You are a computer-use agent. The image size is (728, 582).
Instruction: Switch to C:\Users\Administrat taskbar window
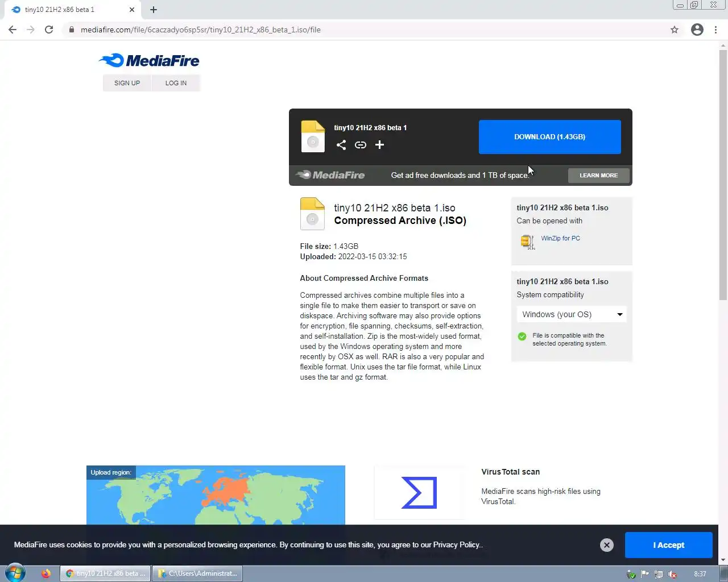point(197,573)
